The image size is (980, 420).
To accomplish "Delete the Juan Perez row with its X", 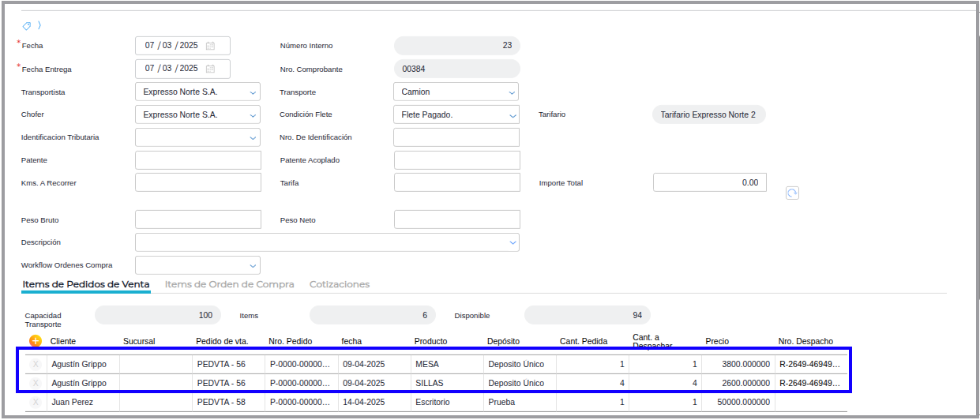I will pos(35,402).
